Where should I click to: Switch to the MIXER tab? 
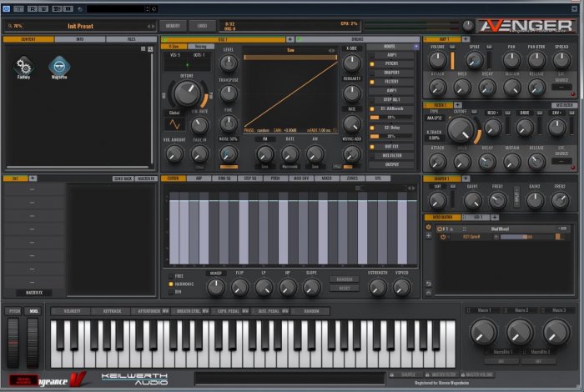pyautogui.click(x=327, y=178)
